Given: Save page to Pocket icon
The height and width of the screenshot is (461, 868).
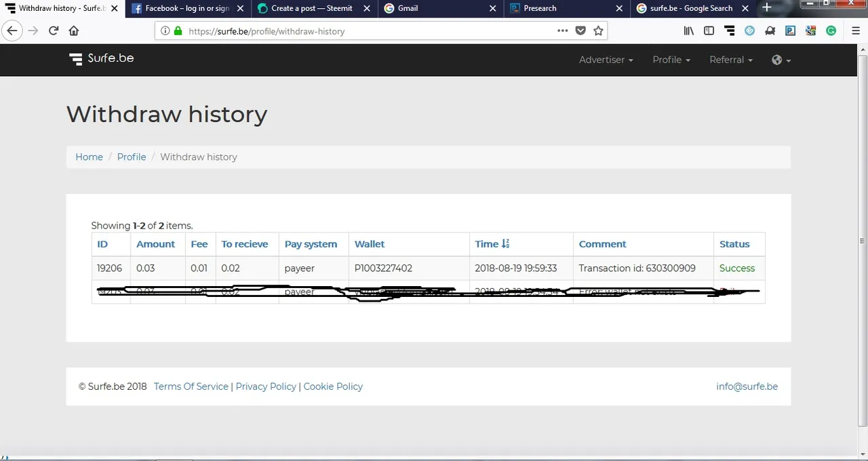Looking at the screenshot, I should pos(580,31).
